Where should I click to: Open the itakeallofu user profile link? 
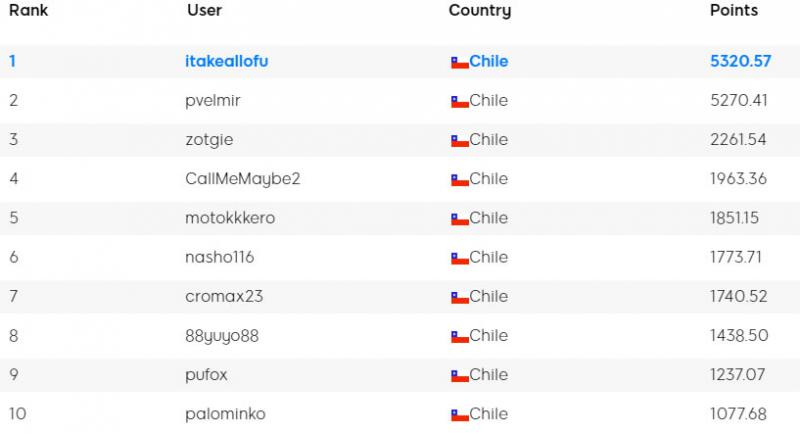coord(227,61)
